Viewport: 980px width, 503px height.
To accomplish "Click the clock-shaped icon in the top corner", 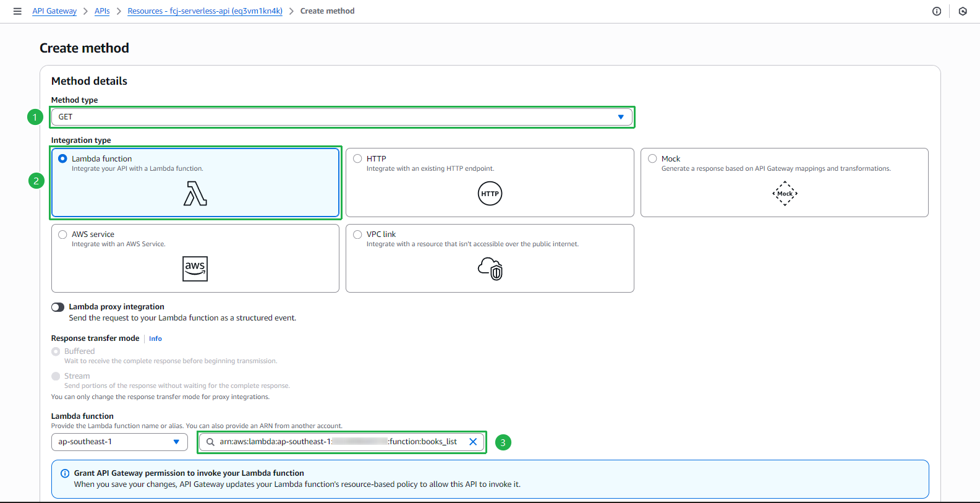I will [x=963, y=11].
